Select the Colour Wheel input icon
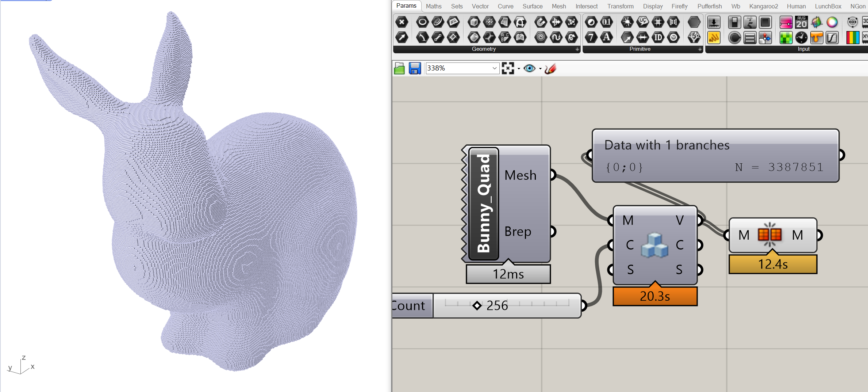The image size is (868, 392). click(832, 22)
